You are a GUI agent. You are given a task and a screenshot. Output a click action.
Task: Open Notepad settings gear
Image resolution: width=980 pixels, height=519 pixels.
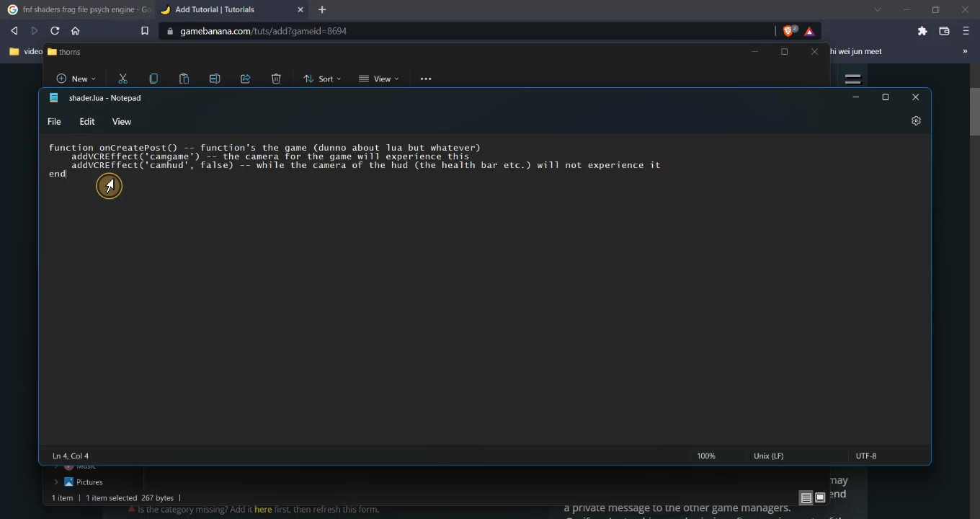pos(916,120)
